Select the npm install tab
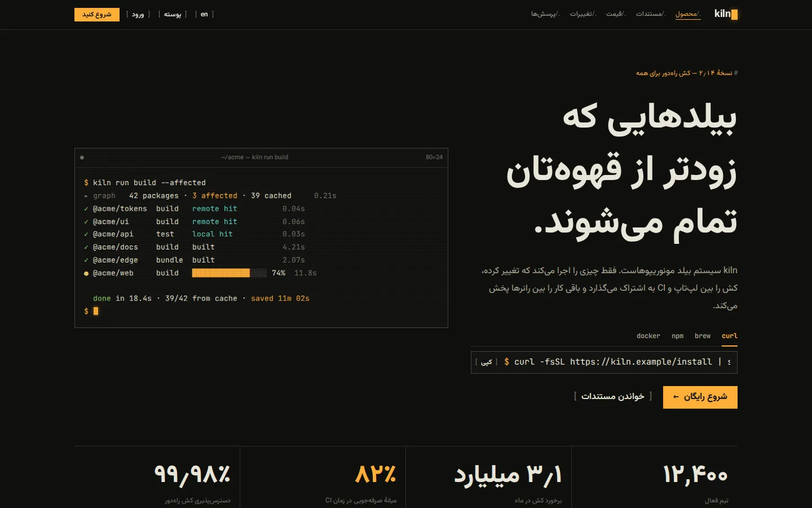Screen dimensions: 812x508 (x=677, y=336)
